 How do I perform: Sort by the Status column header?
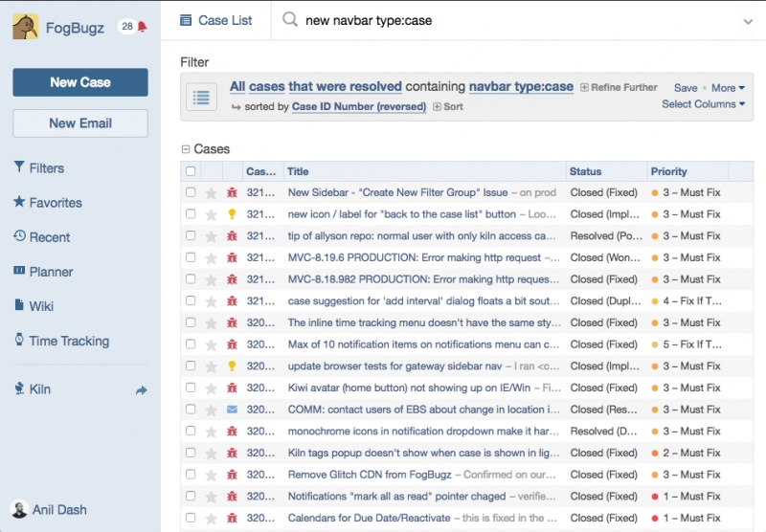tap(607, 171)
